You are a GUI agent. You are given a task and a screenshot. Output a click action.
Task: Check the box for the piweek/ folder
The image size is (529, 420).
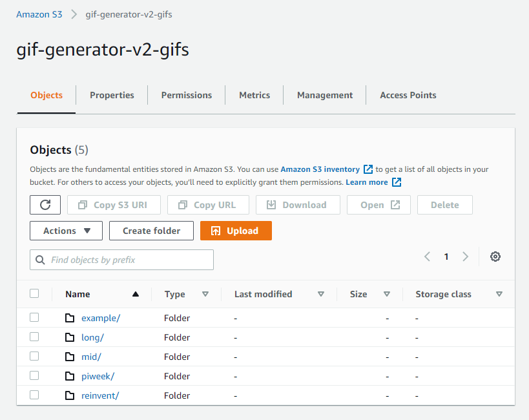[x=34, y=375]
